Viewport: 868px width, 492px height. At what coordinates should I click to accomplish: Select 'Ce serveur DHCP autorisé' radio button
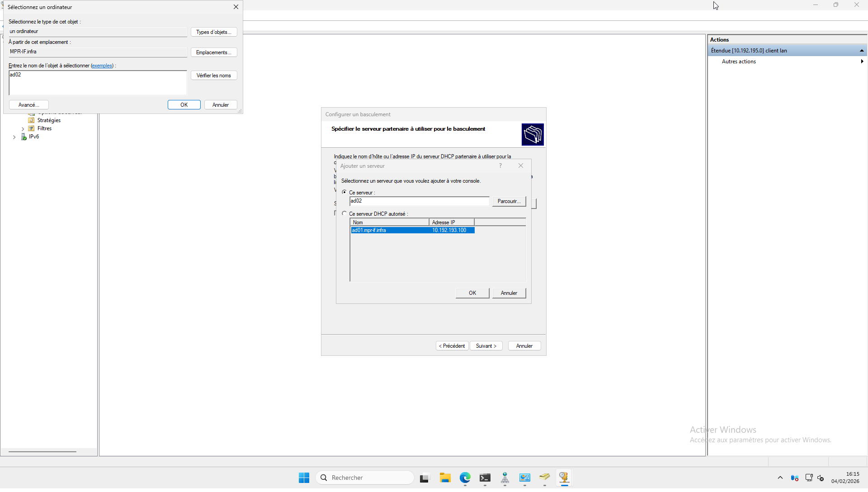coord(344,213)
